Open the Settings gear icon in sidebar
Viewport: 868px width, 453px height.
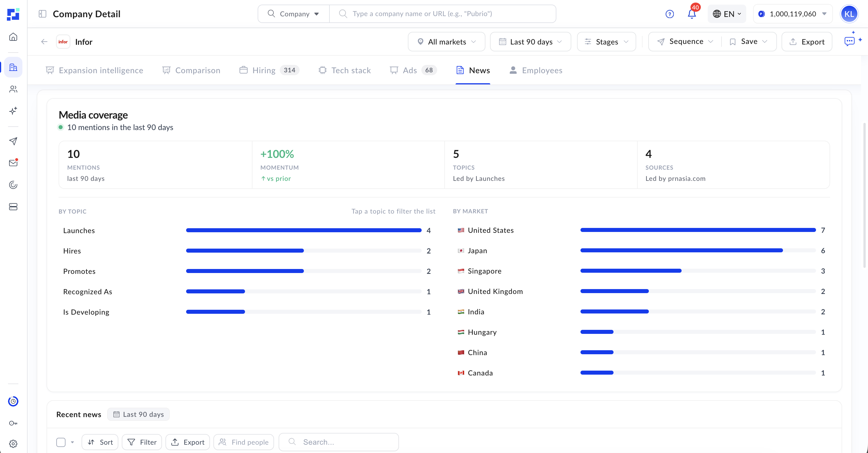coord(13,444)
